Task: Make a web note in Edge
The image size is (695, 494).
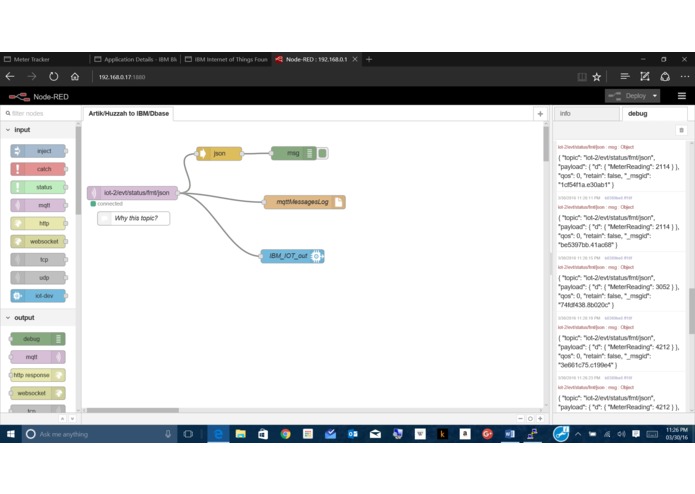Action: pyautogui.click(x=645, y=77)
